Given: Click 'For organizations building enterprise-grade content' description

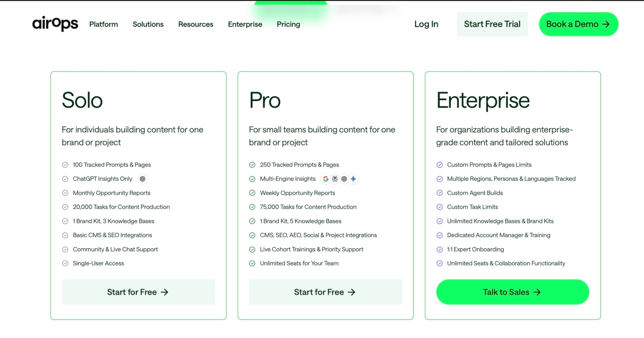Looking at the screenshot, I should [504, 136].
